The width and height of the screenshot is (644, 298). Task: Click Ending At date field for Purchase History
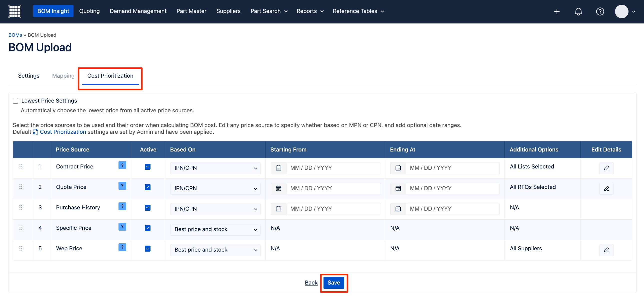point(452,209)
